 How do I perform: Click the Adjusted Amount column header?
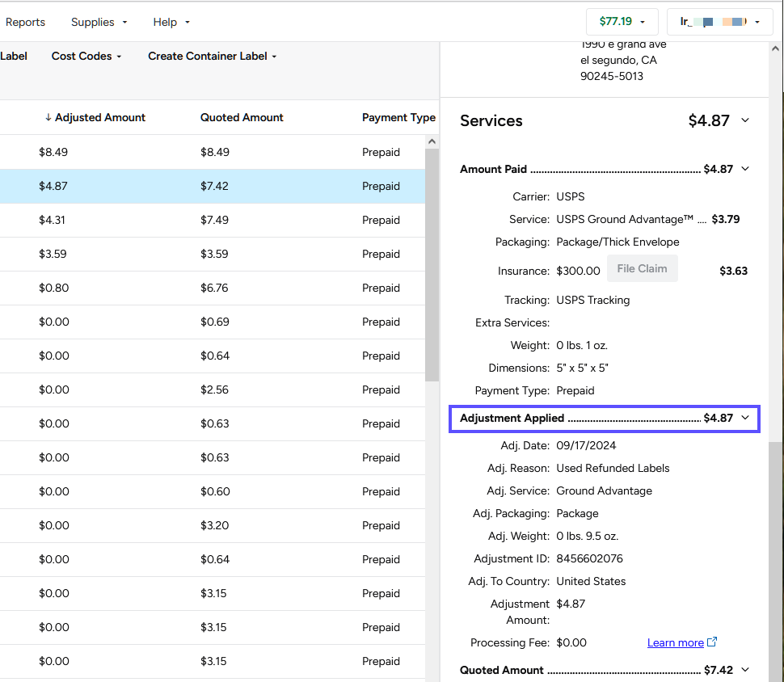click(100, 117)
